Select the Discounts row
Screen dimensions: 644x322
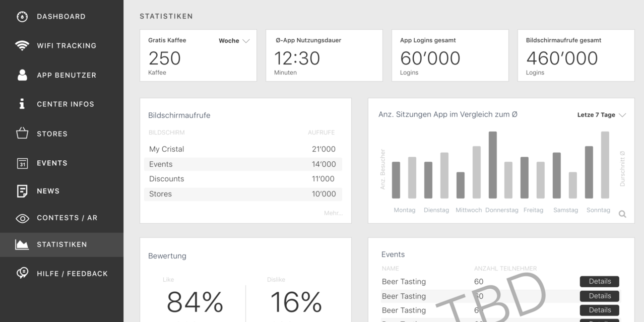(x=243, y=179)
